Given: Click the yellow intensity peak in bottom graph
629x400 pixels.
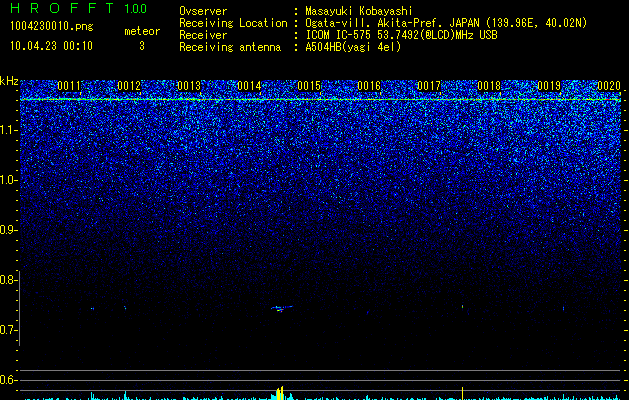Looking at the screenshot, I should pyautogui.click(x=280, y=393).
